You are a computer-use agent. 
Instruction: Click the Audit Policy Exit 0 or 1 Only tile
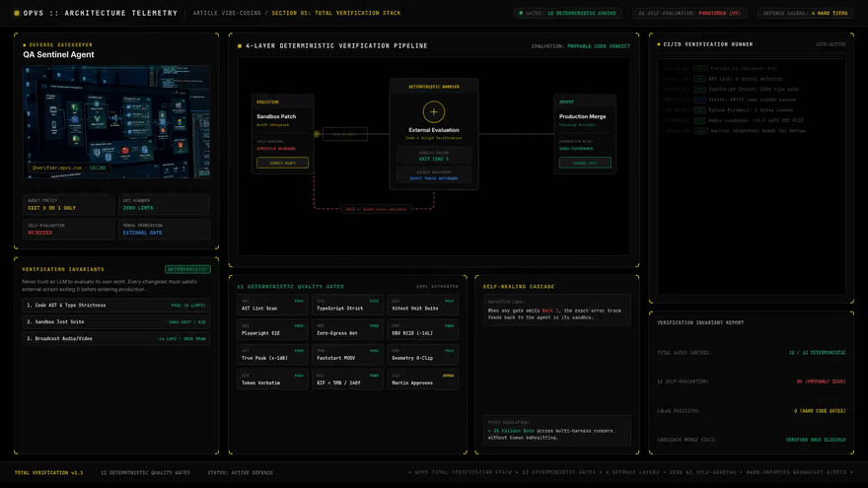click(x=69, y=204)
